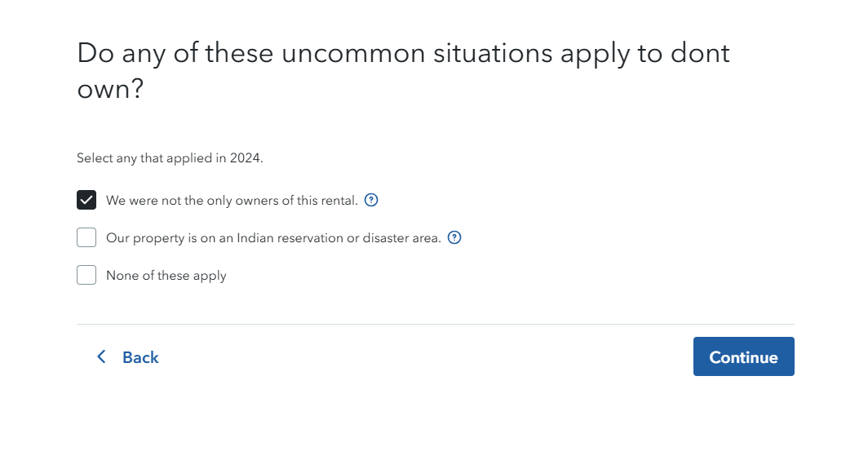Click the word 'own?' in the heading
Image resolution: width=868 pixels, height=469 pixels.
click(110, 89)
